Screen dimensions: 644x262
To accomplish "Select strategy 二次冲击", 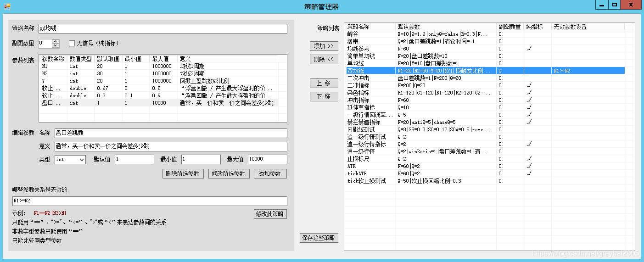I will pos(485,78).
